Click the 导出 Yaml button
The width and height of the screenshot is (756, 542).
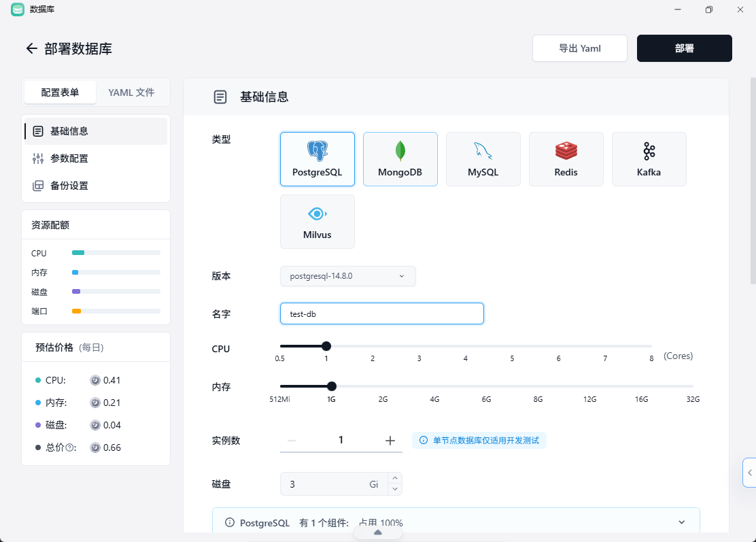click(x=580, y=48)
